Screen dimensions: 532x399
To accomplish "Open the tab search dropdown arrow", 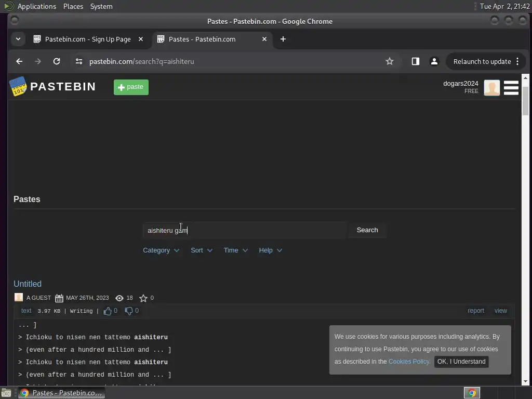I will click(18, 39).
